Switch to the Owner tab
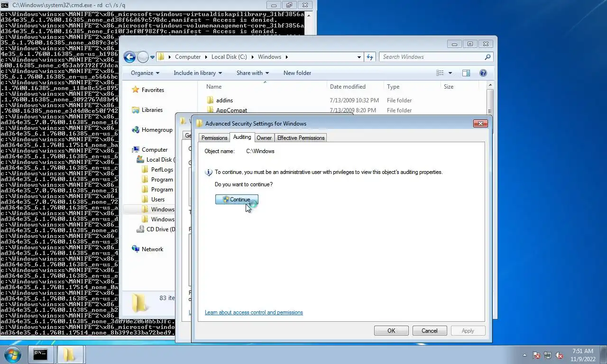This screenshot has height=364, width=607. click(x=264, y=138)
